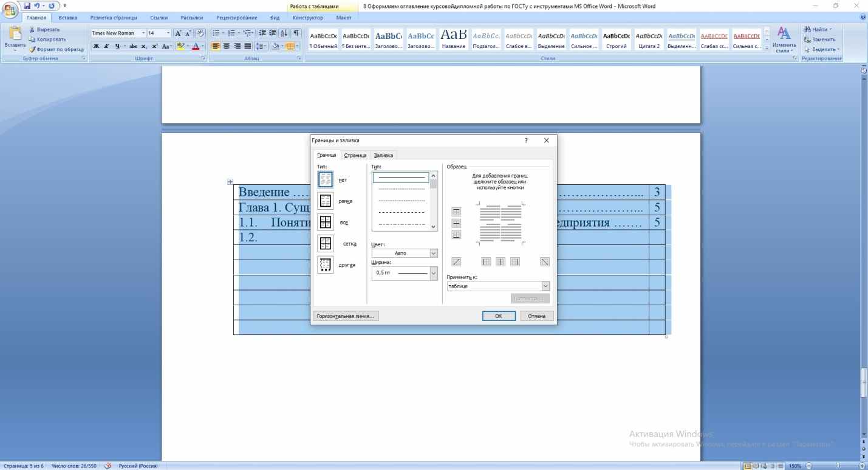Open Ссылки ribbon tab
Viewport: 868px width, 470px height.
click(x=159, y=18)
